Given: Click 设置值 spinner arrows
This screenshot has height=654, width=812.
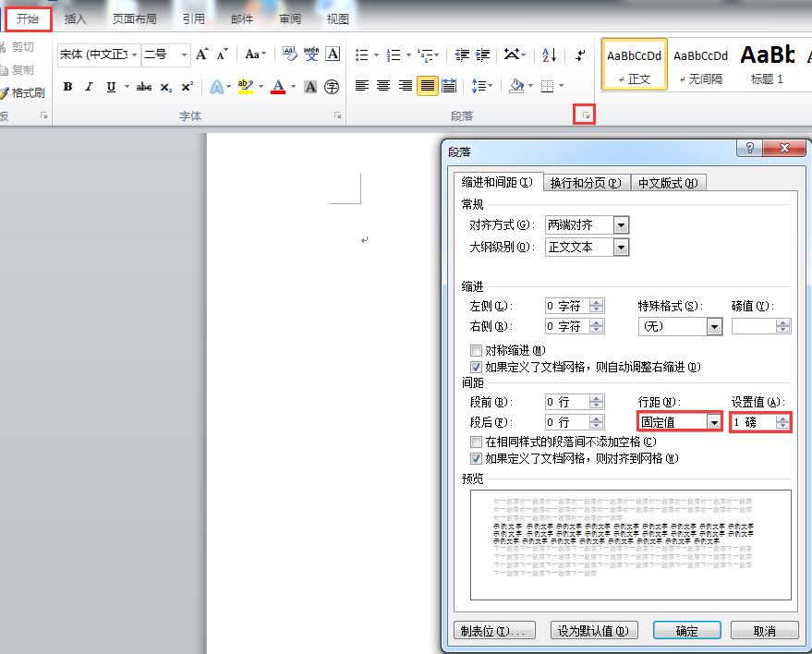Looking at the screenshot, I should 783,422.
